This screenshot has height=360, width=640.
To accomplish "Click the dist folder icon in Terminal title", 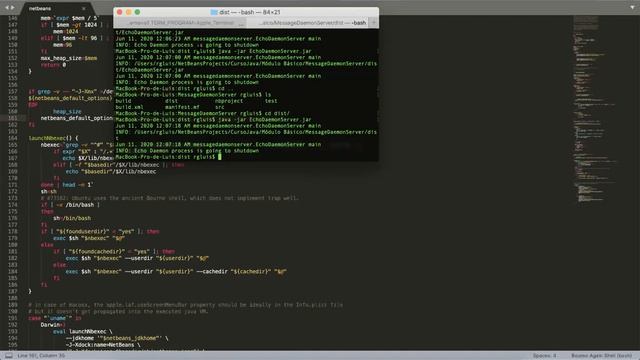I will [x=214, y=12].
